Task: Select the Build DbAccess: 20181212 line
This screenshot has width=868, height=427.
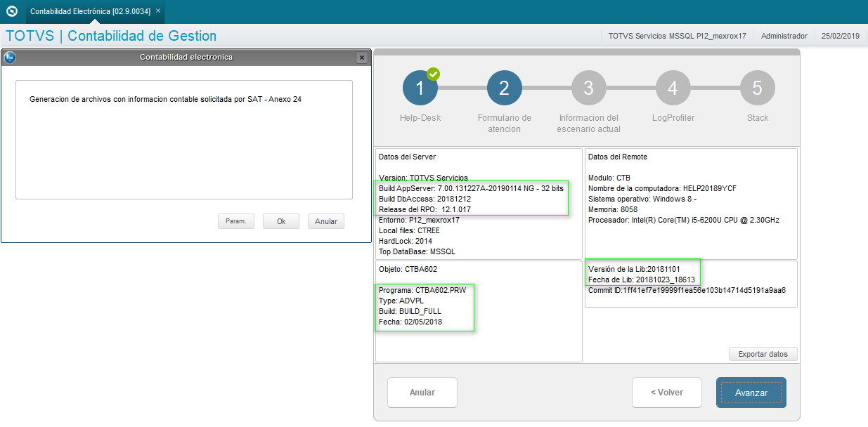Action: 425,199
